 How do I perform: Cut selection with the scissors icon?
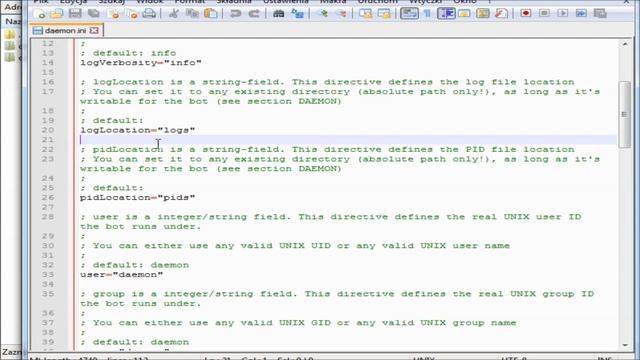click(x=173, y=13)
